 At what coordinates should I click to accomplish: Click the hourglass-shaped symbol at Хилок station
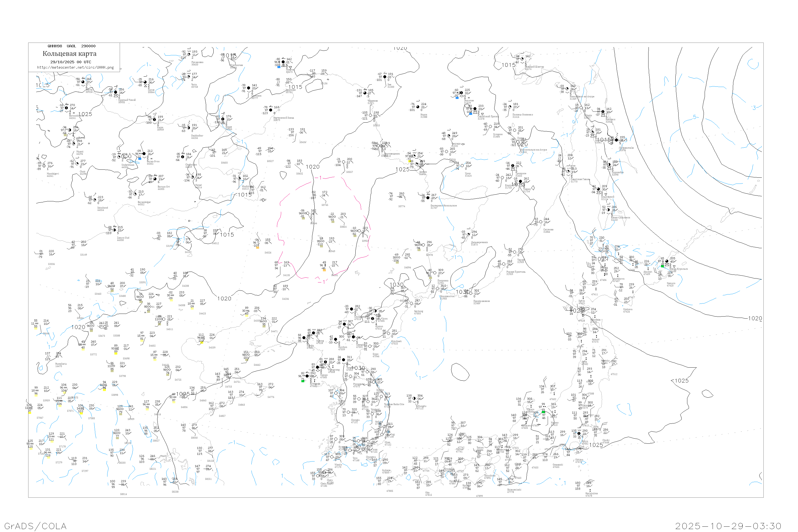(x=146, y=85)
